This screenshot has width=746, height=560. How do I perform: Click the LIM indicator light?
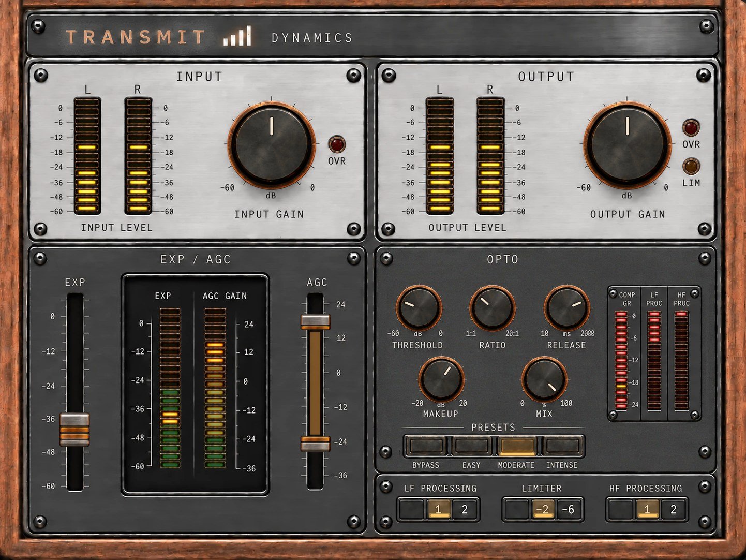pyautogui.click(x=691, y=166)
